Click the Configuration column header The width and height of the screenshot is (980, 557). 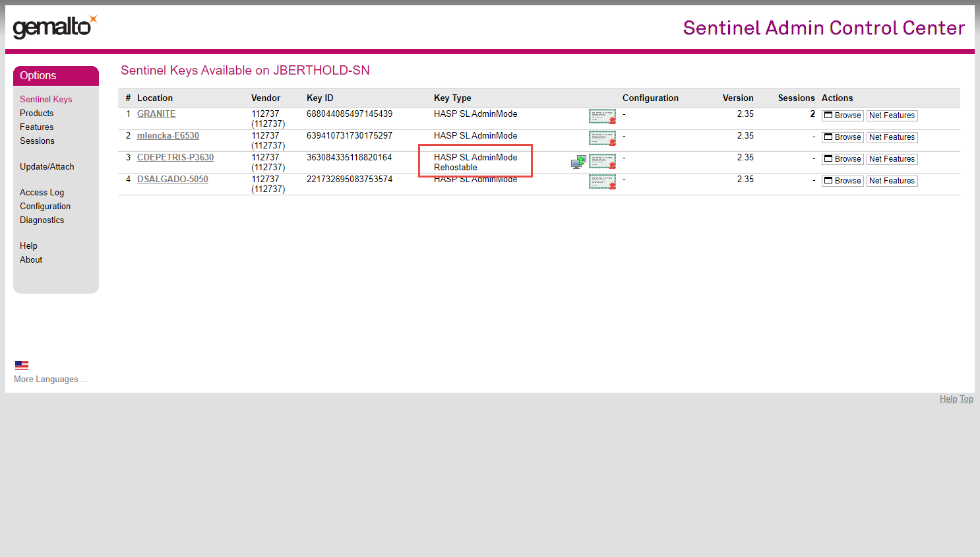[x=650, y=98]
